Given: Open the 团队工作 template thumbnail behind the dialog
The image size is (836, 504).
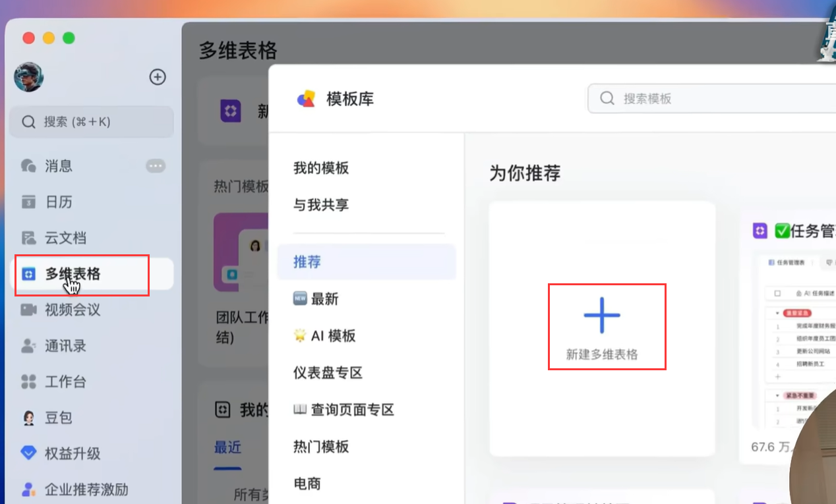Looking at the screenshot, I should coord(241,252).
